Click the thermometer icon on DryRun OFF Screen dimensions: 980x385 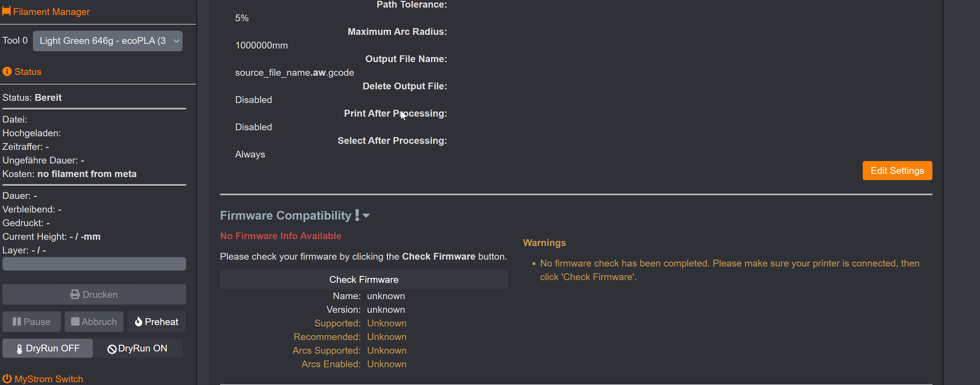(19, 348)
